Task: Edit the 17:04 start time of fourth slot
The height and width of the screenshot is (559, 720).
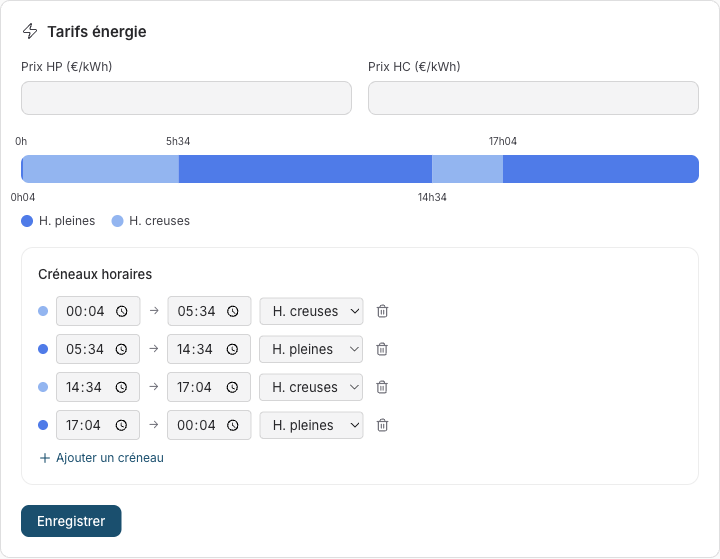Action: 98,425
